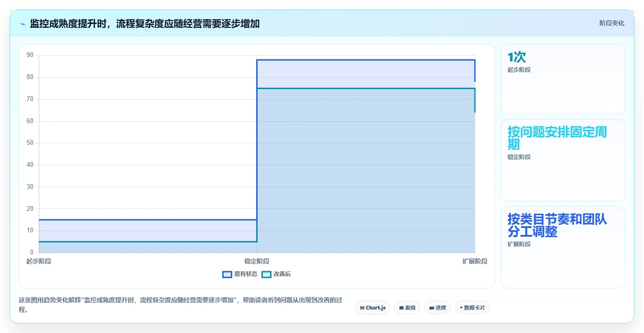
Task: Click the 50 y-axis value
Action: [30, 143]
